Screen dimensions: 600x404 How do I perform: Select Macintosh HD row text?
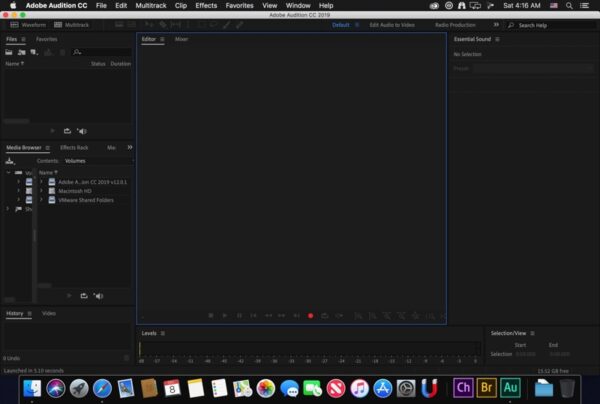point(75,191)
